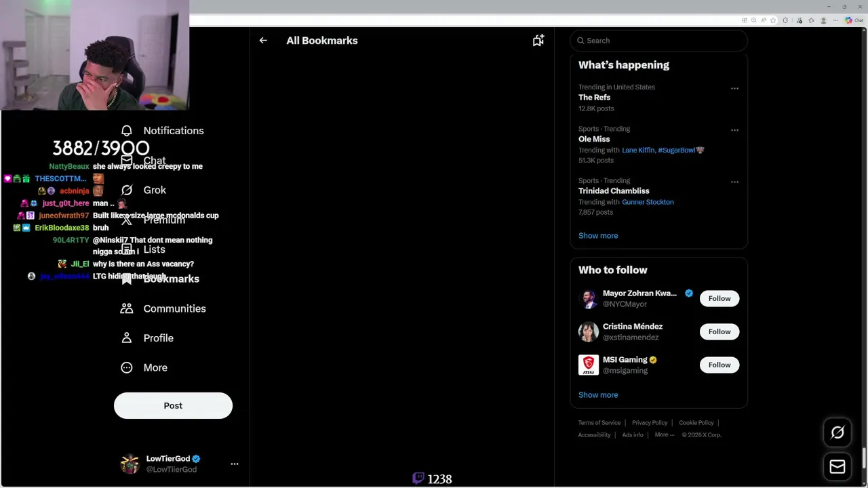Open Edge browser profile icon
The image size is (868, 488).
point(823,20)
